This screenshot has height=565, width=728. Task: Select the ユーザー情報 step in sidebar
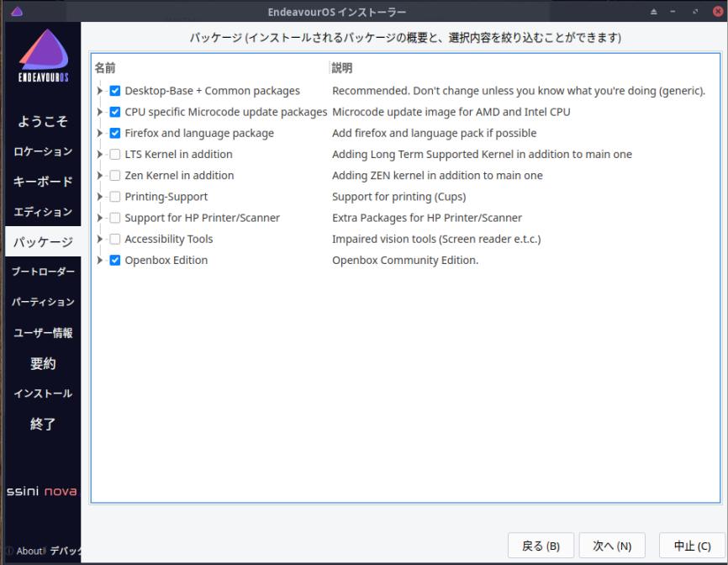tap(43, 333)
